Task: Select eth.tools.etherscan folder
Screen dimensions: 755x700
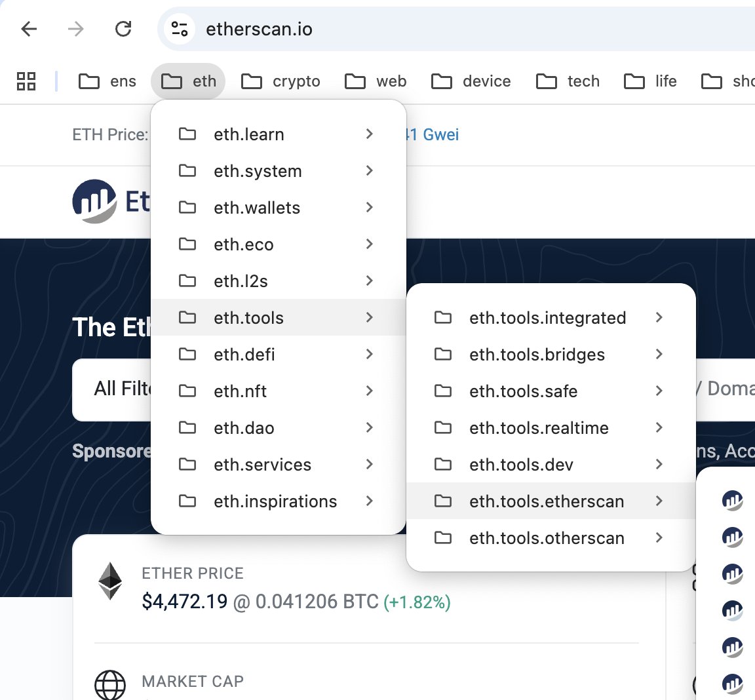Action: pos(551,501)
